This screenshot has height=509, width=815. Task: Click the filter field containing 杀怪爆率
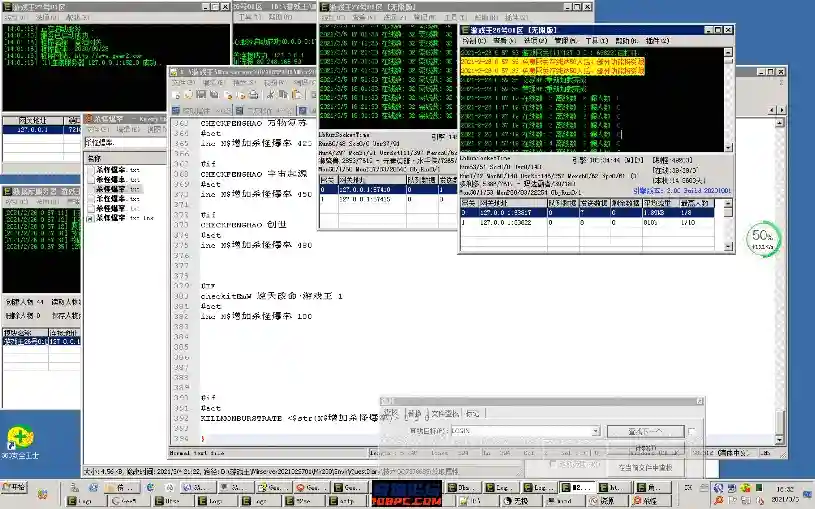pyautogui.click(x=125, y=142)
